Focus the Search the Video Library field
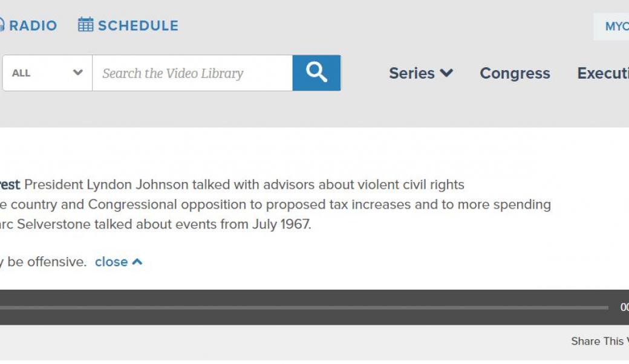629x364 pixels. point(192,73)
